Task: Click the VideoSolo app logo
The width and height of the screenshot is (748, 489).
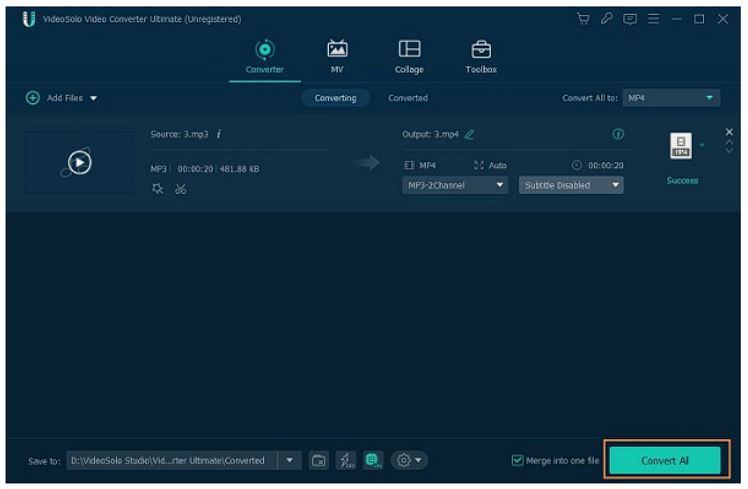Action: pyautogui.click(x=29, y=19)
